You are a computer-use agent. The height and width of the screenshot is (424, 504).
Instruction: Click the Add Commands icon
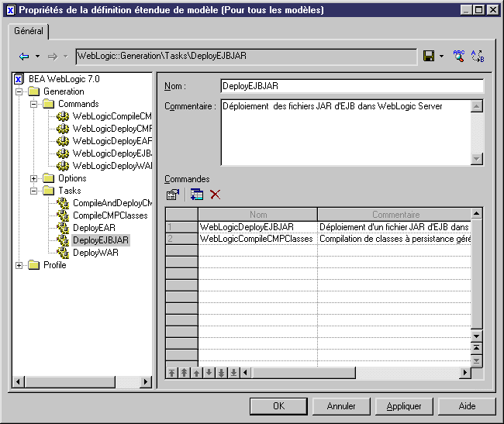tap(197, 195)
